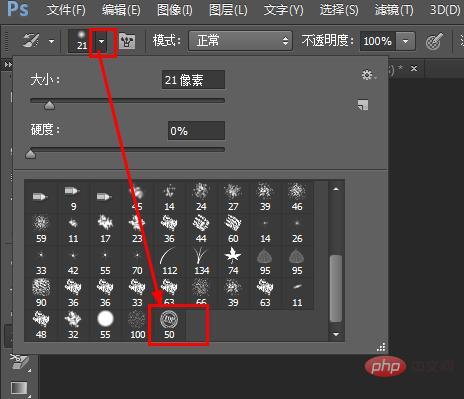Screen dimensions: 464x399
Task: Expand the collapsed tools panel double arrow
Action: pos(7,65)
